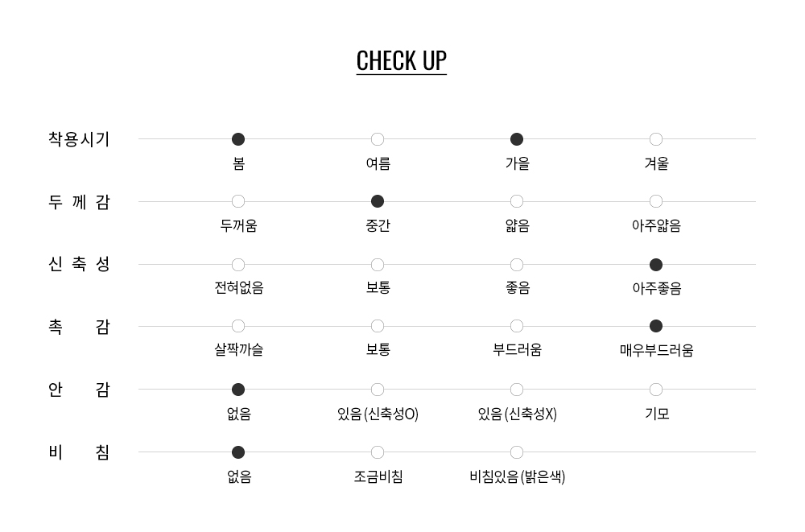Screen dimensions: 805x532
Task: Select 있음 (신축성O) lining circle
Action: click(x=378, y=390)
